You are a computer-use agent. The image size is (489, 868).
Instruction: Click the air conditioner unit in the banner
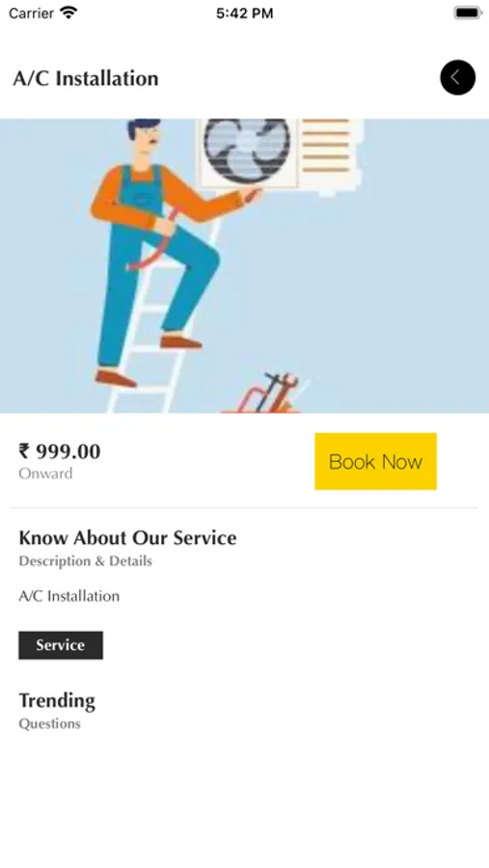281,155
